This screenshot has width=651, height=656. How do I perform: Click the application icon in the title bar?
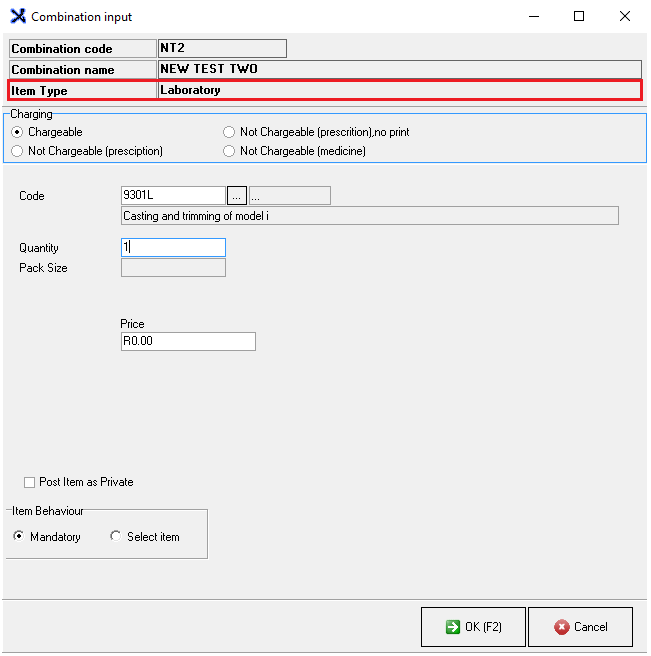(17, 17)
